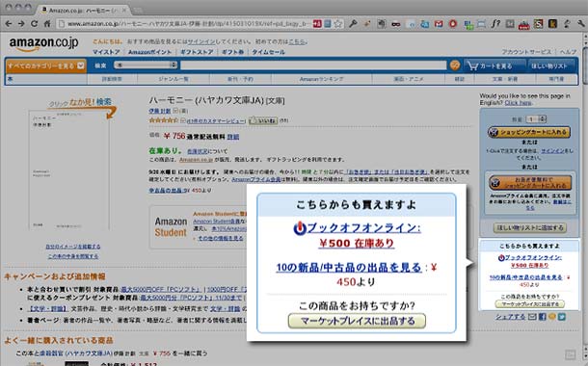Open the Amazonランキング navigation tab
The width and height of the screenshot is (588, 366).
tap(321, 79)
